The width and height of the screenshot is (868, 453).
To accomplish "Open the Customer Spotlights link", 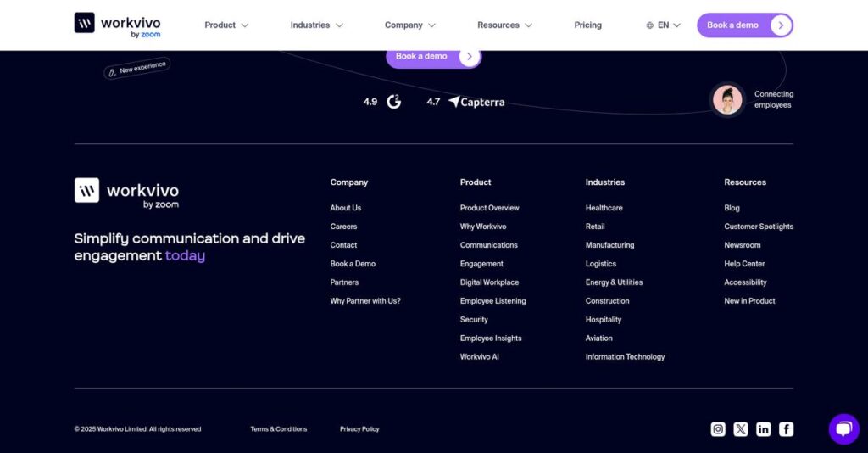I will (759, 226).
